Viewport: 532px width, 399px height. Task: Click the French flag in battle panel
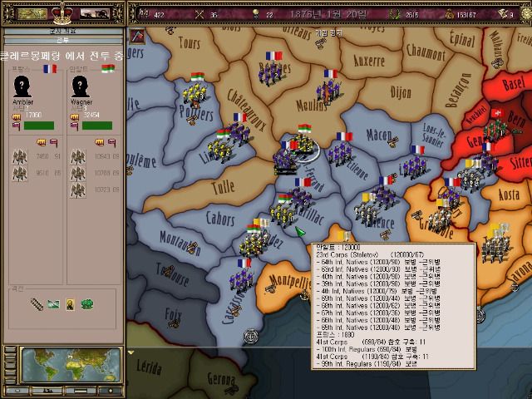50,69
